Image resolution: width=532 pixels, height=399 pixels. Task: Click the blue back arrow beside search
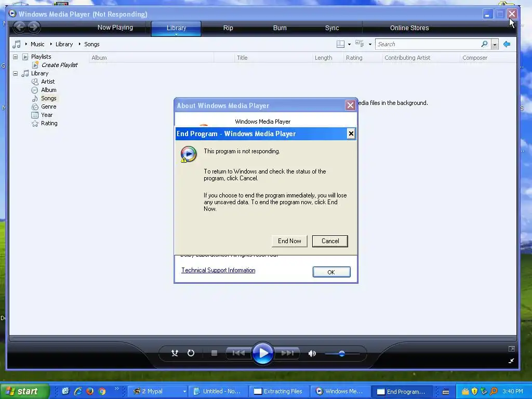pos(507,44)
